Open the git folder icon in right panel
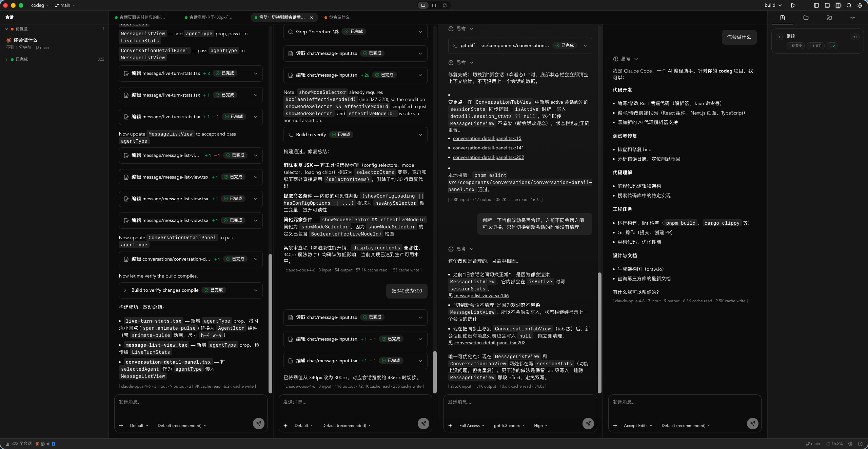Screen dimensions: 868x449 coord(829,18)
